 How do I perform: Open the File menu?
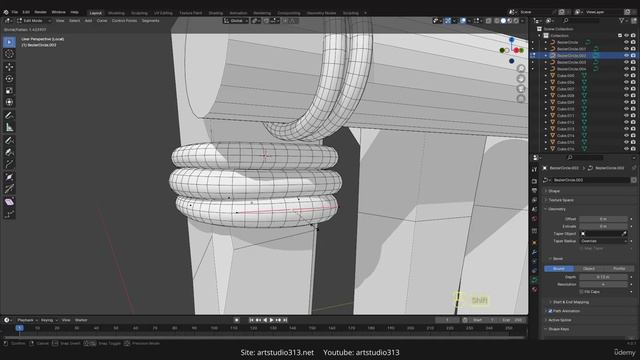(15, 12)
